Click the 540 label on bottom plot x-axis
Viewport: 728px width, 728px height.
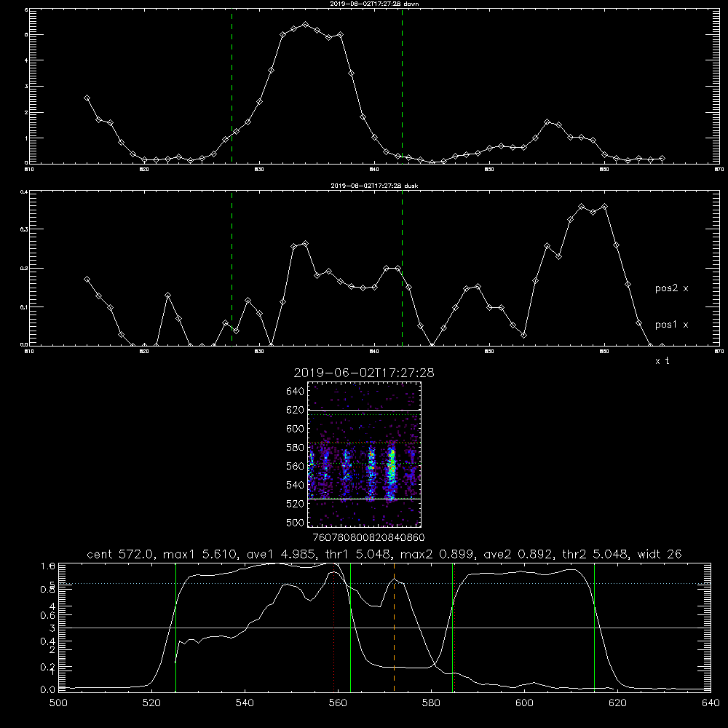click(245, 703)
